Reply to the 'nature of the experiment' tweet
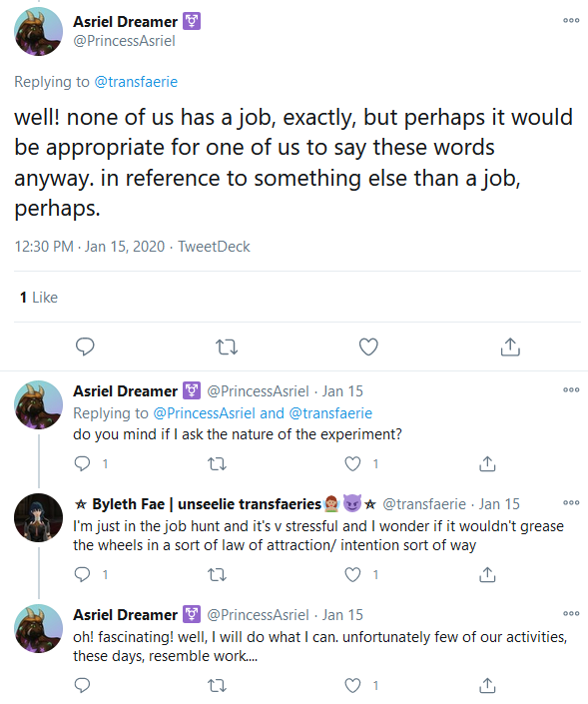 pos(82,463)
